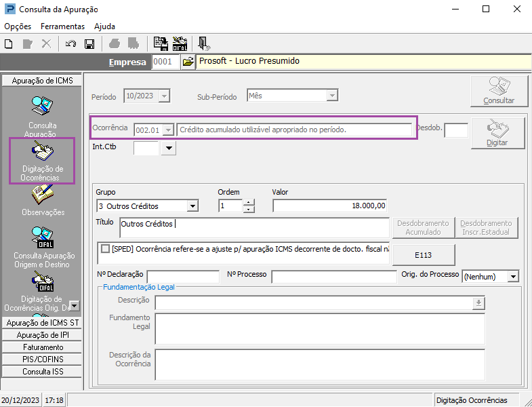The height and width of the screenshot is (407, 532).
Task: Click the Nº Declaração field
Action: pos(183,277)
